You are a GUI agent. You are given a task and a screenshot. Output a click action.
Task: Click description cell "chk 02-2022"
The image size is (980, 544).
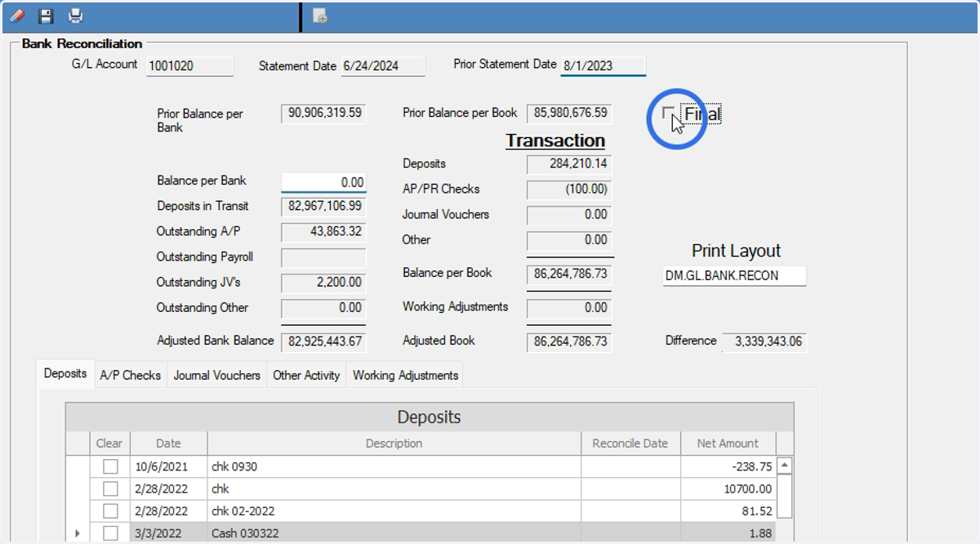[x=394, y=511]
